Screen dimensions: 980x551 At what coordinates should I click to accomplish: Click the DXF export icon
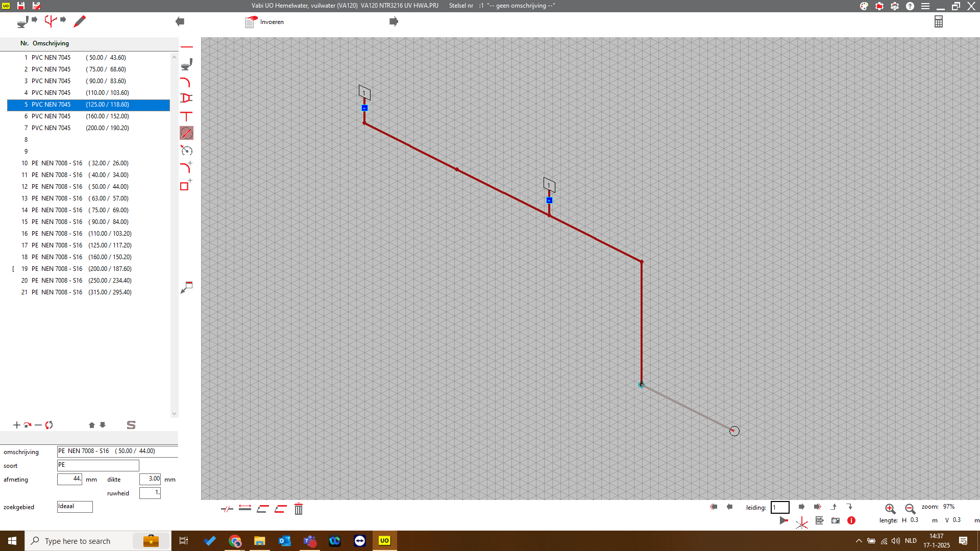[x=820, y=520]
